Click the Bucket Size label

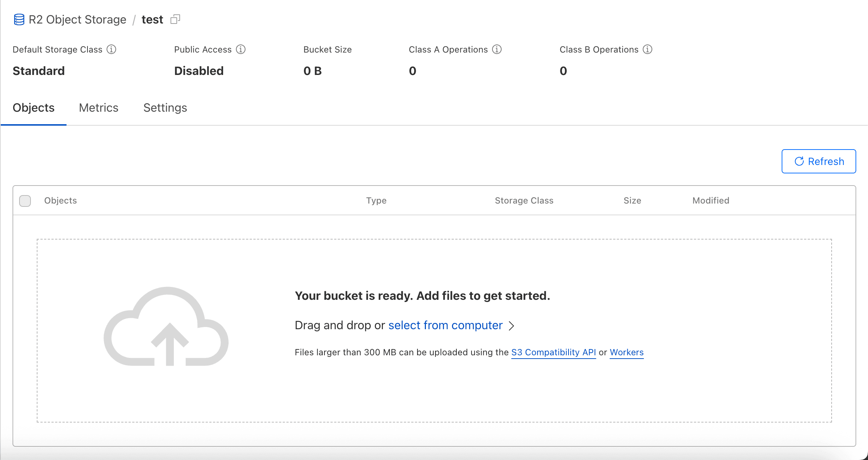(327, 50)
